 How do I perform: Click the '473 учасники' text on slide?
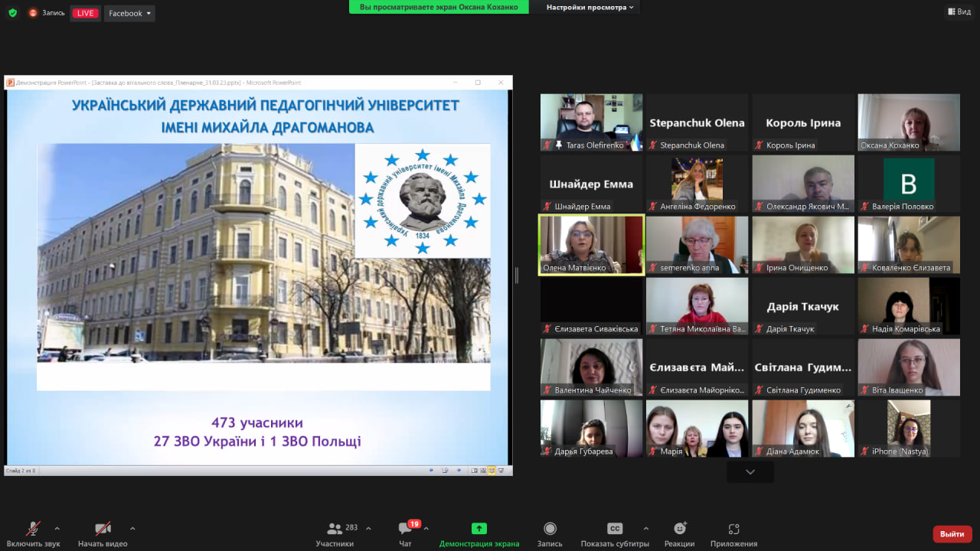[x=257, y=422]
